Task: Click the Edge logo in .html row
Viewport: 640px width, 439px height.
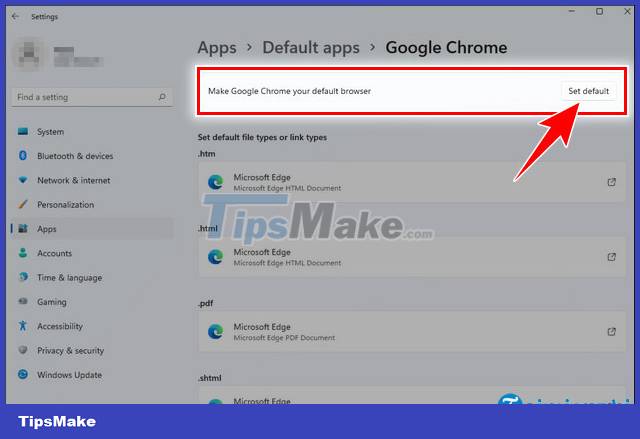Action: point(216,257)
